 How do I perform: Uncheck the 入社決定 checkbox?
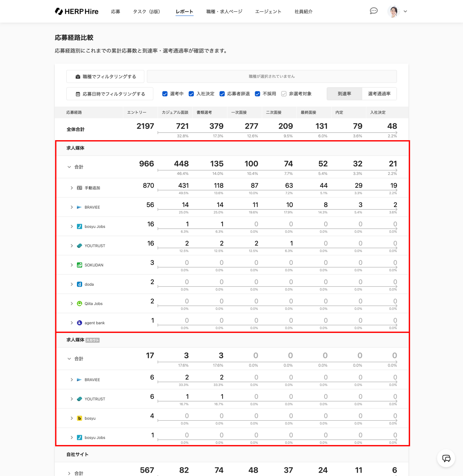pyautogui.click(x=191, y=94)
